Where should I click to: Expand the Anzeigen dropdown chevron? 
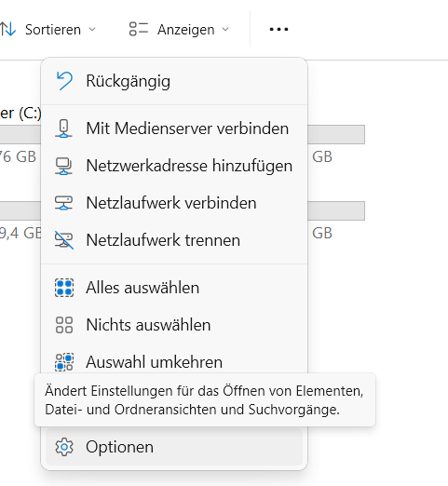(x=225, y=30)
